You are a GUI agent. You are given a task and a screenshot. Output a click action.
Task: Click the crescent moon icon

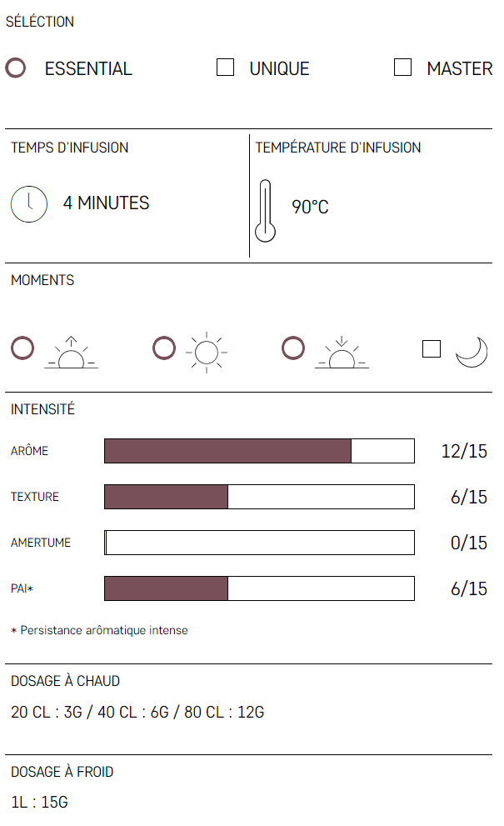point(472,352)
